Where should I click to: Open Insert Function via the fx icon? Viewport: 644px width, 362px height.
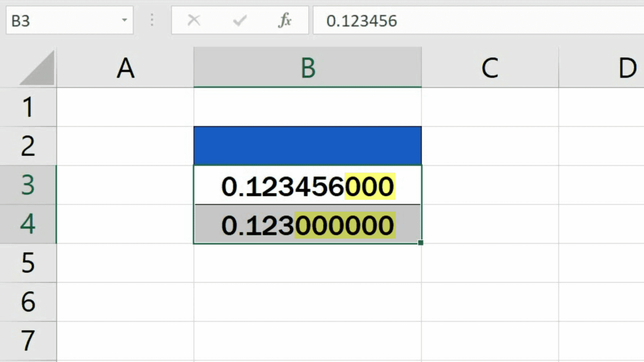pyautogui.click(x=285, y=20)
